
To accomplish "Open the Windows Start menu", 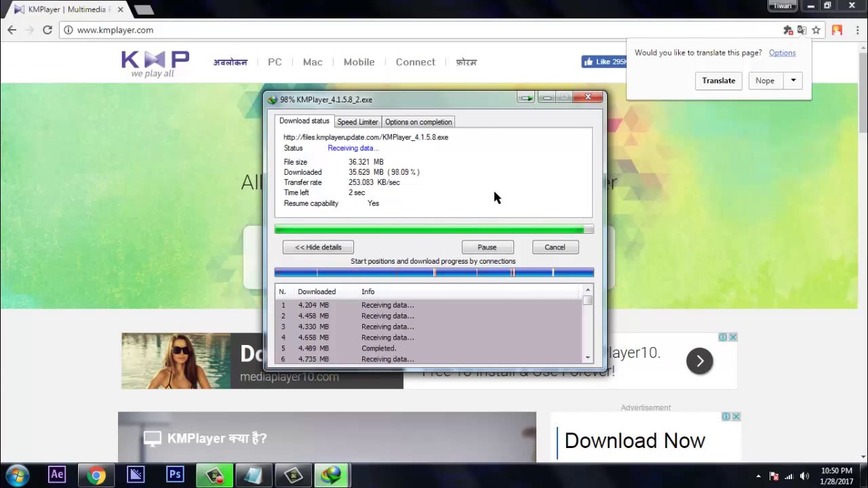I will (x=18, y=475).
